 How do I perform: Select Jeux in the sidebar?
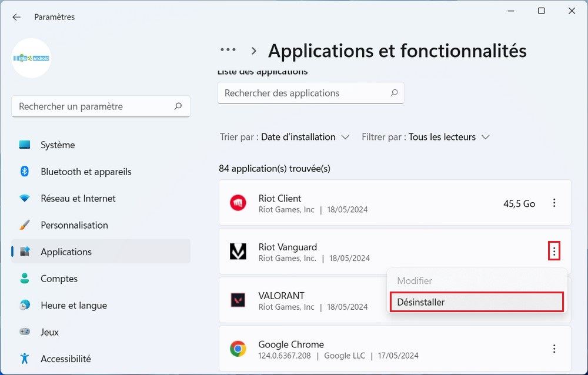(51, 332)
